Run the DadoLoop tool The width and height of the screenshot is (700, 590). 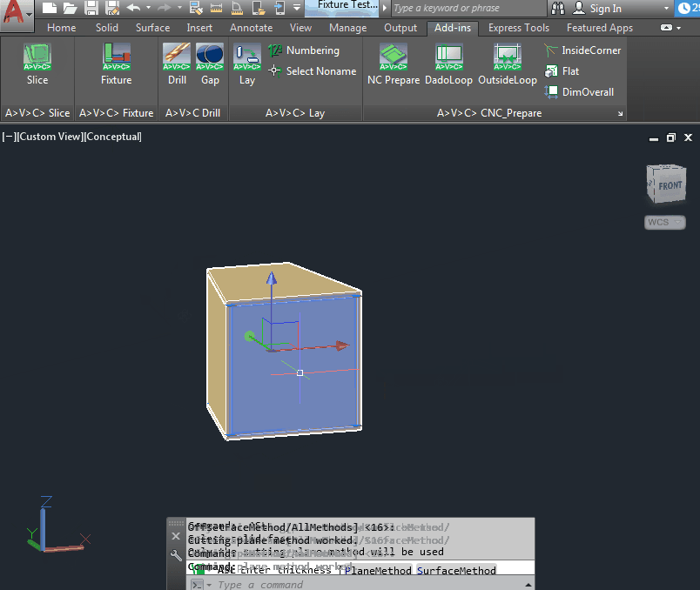448,64
